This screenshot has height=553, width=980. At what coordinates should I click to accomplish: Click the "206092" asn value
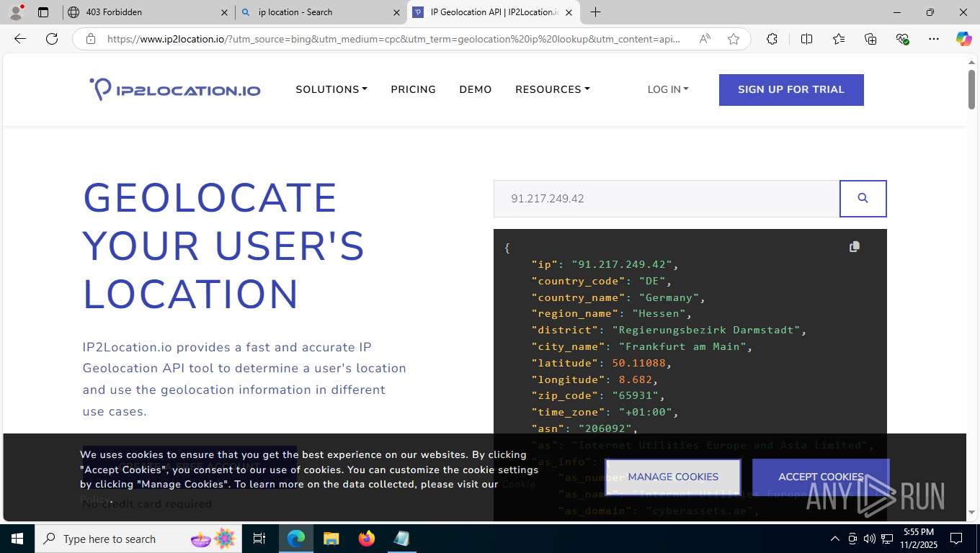(605, 428)
